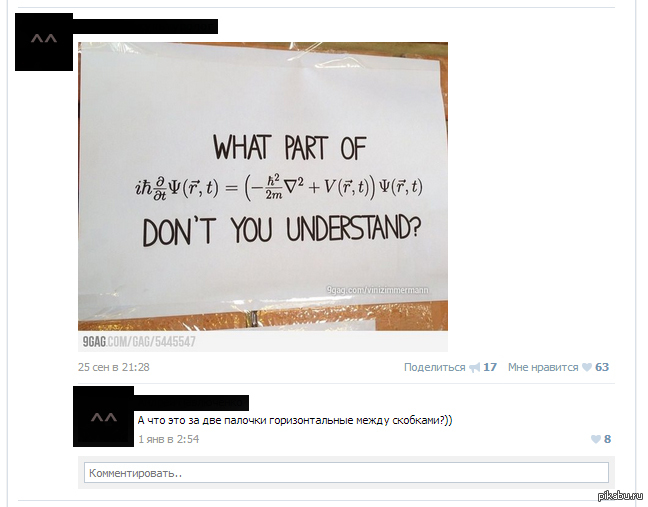Screen dimensions: 648x507
Task: Click the comment text about две палочки
Action: coord(295,420)
